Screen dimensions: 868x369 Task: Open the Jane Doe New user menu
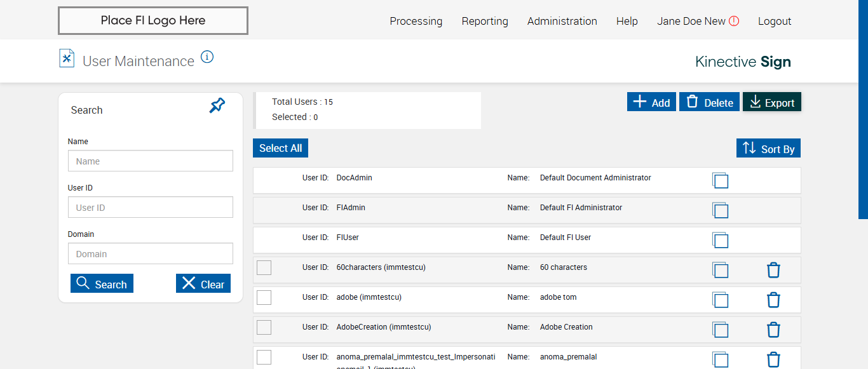click(698, 21)
